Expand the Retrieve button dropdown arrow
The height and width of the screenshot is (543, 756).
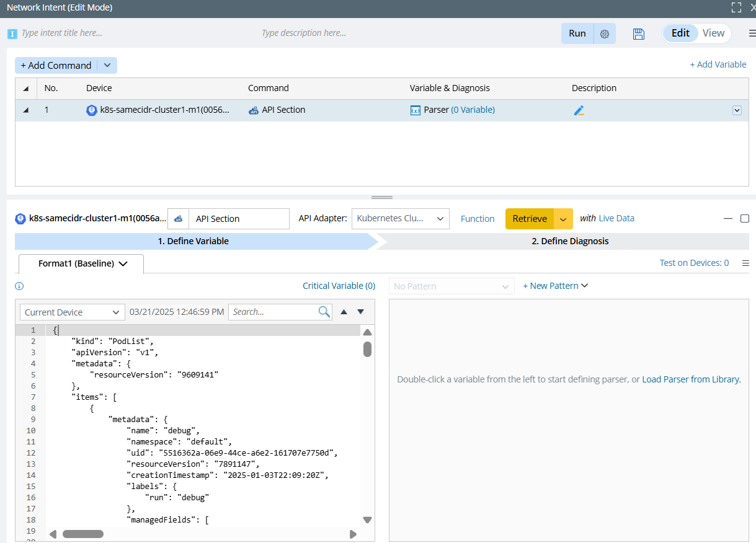tap(563, 219)
